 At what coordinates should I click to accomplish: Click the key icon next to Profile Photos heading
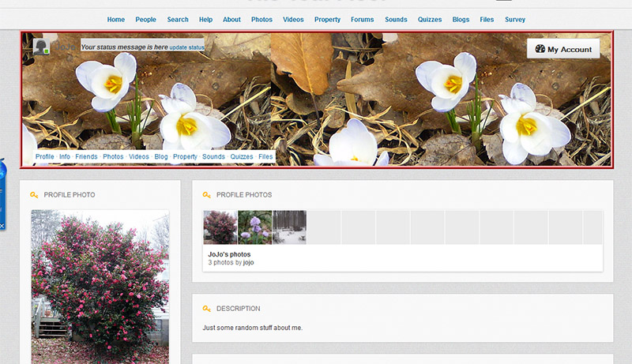pos(206,194)
